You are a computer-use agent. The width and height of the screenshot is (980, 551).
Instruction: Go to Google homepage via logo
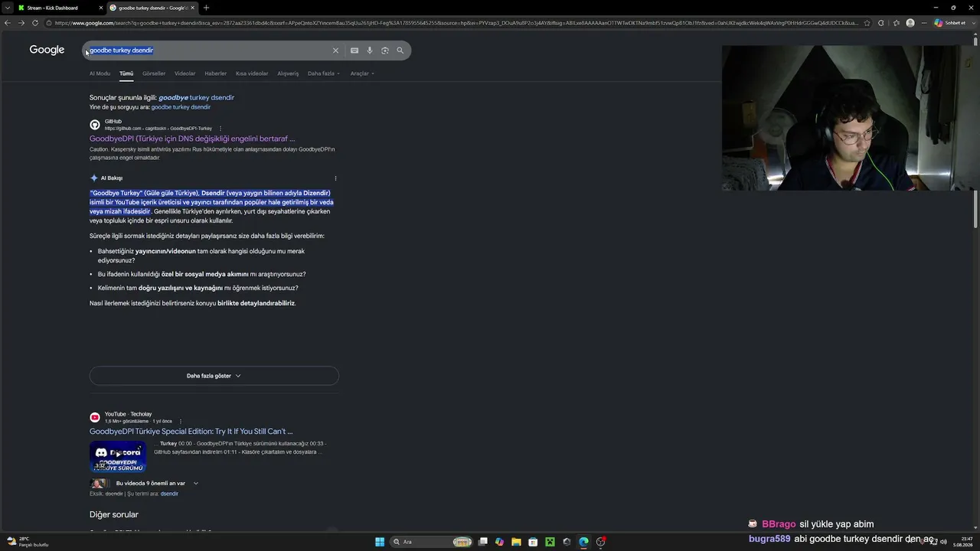47,50
